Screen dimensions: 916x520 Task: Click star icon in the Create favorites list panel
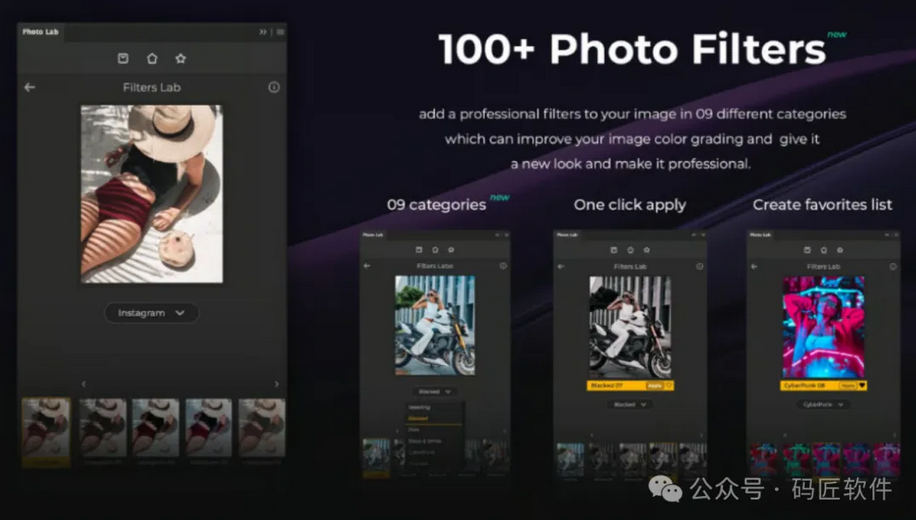(840, 250)
